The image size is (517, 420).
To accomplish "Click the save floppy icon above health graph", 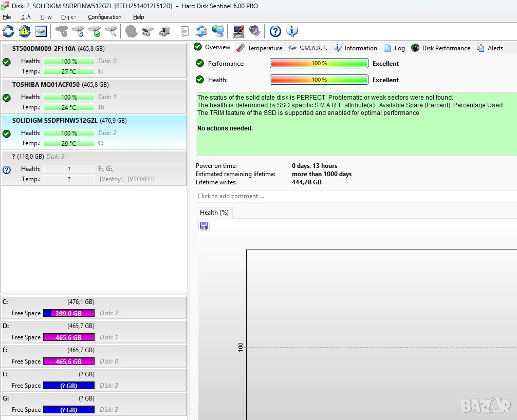I will (204, 226).
